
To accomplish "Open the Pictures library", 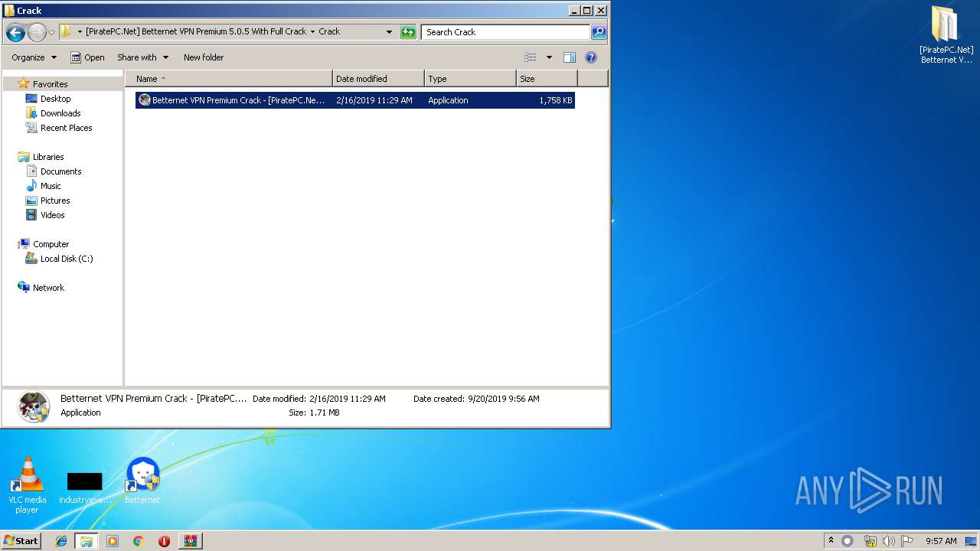I will point(55,201).
